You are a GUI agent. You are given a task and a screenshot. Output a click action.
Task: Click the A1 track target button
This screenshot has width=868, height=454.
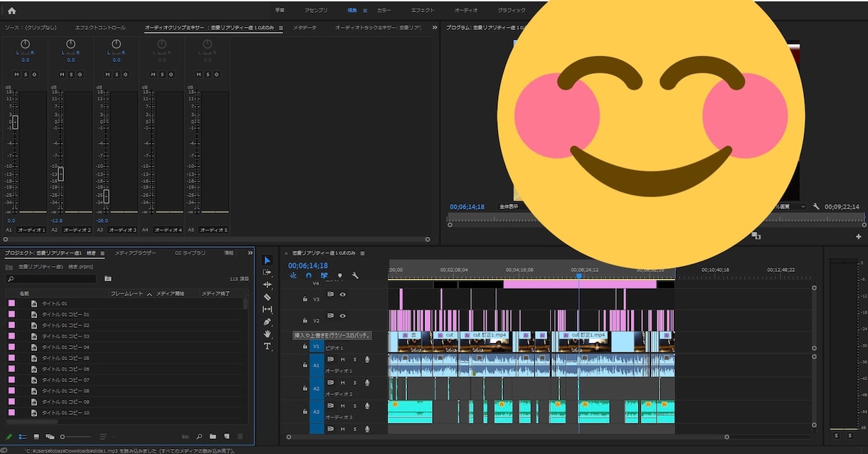pyautogui.click(x=317, y=365)
